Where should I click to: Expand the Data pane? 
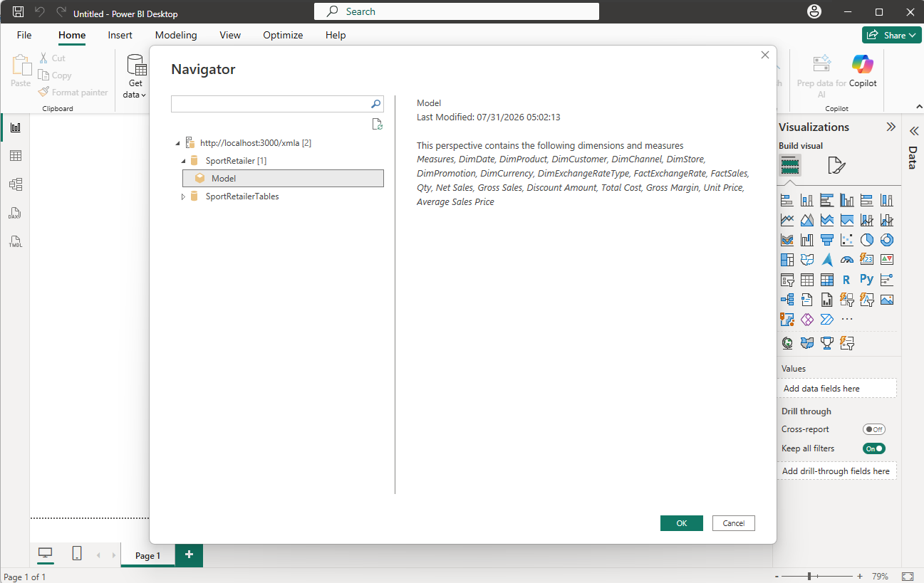[913, 132]
